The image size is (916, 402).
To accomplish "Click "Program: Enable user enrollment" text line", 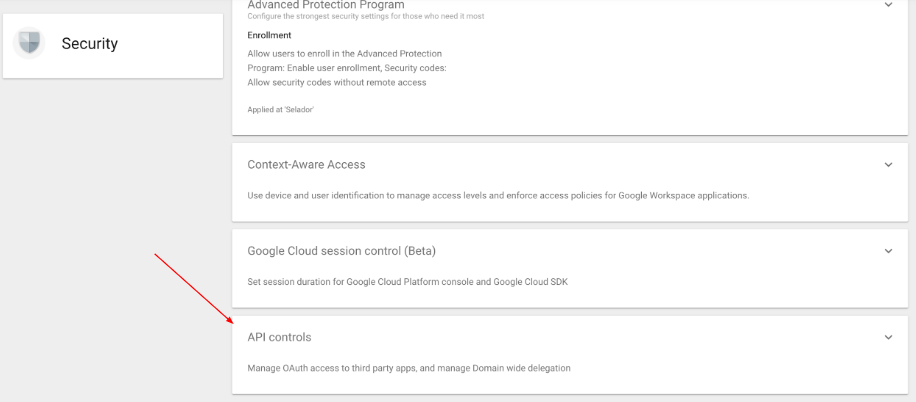I will tap(346, 68).
